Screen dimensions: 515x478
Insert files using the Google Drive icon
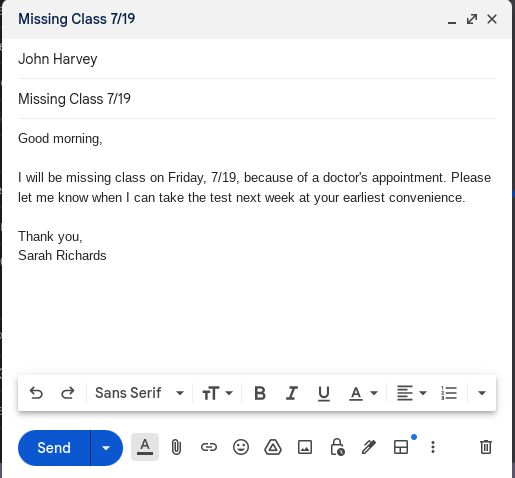[x=273, y=447]
